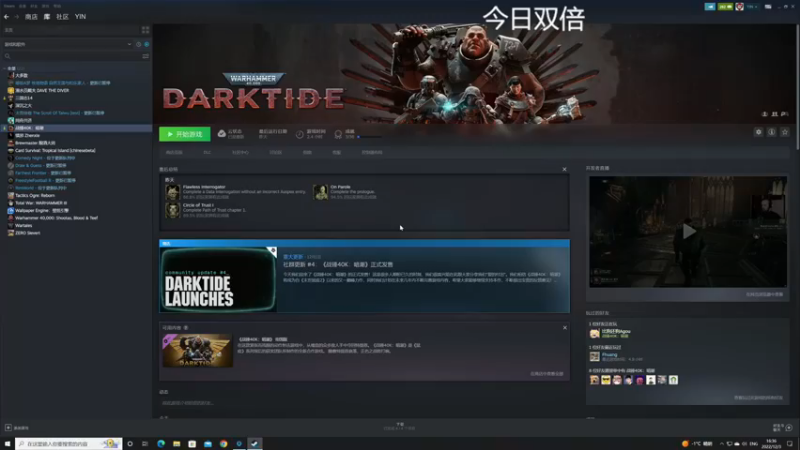
Task: Go forward with the right arrow
Action: point(16,17)
